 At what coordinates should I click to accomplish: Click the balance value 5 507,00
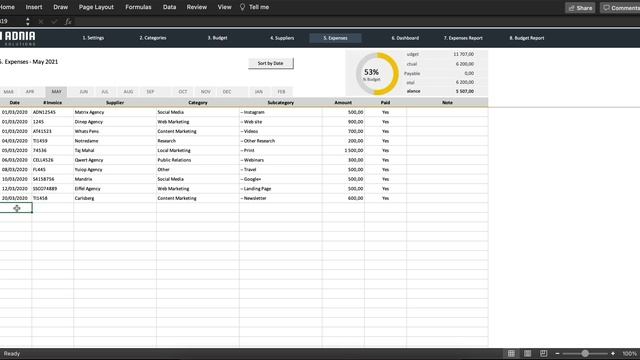[464, 91]
